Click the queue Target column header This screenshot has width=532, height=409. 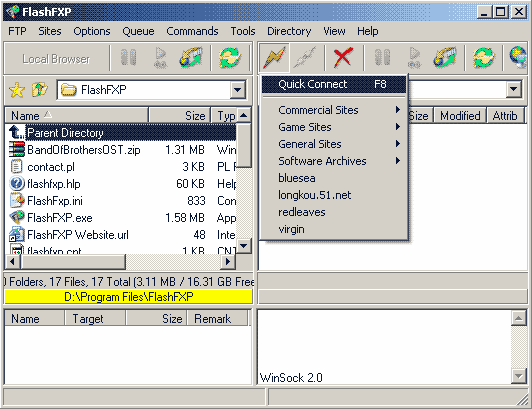[95, 319]
